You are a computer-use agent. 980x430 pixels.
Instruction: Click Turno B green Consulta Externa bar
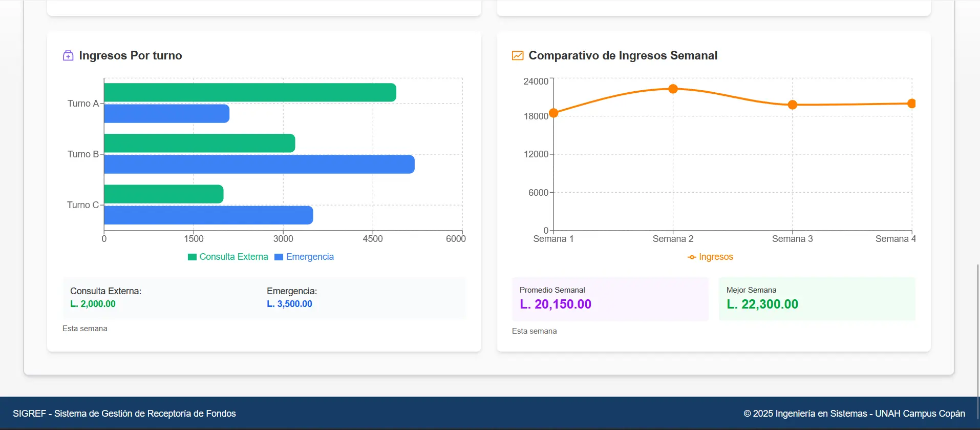coord(199,143)
